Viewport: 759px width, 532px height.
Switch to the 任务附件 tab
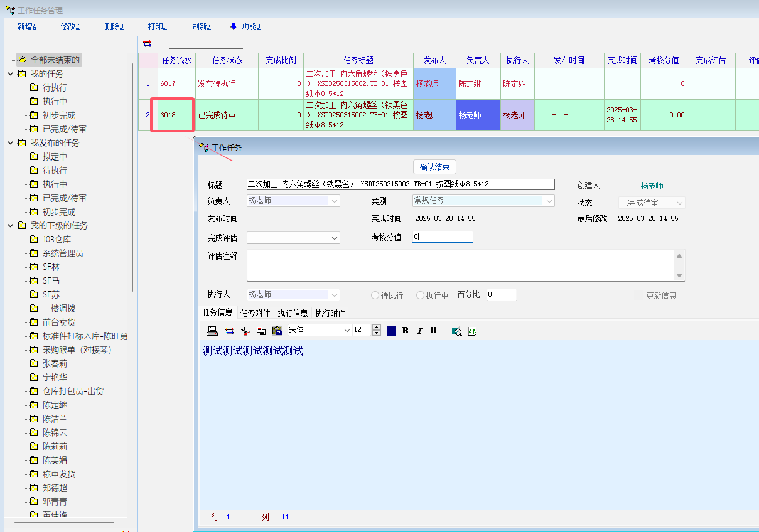(256, 313)
